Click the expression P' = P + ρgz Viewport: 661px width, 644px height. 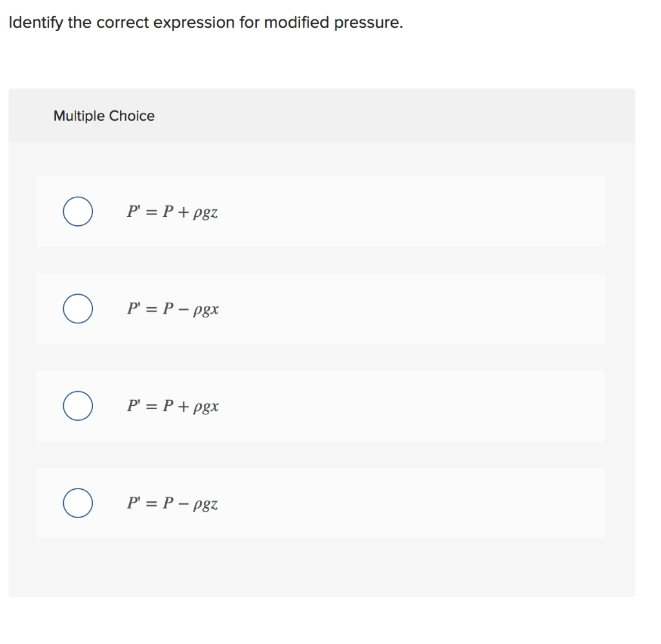coord(172,212)
